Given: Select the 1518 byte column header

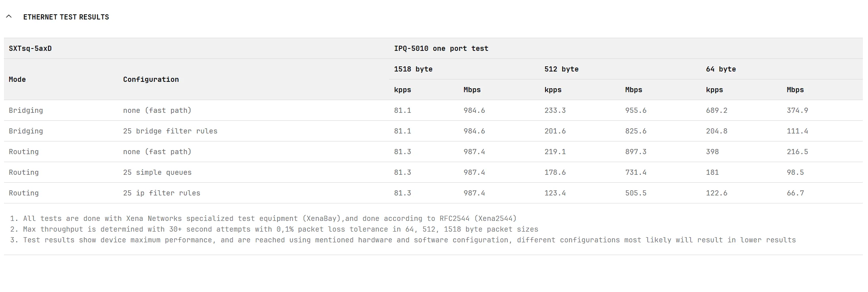Looking at the screenshot, I should (x=413, y=69).
